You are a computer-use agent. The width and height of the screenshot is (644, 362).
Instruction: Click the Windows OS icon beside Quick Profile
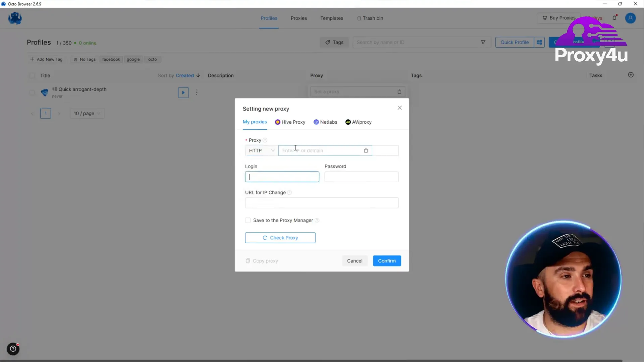click(539, 42)
